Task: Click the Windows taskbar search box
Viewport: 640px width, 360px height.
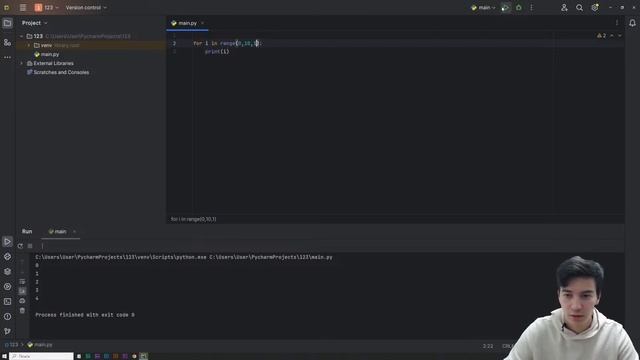Action: tap(41, 356)
